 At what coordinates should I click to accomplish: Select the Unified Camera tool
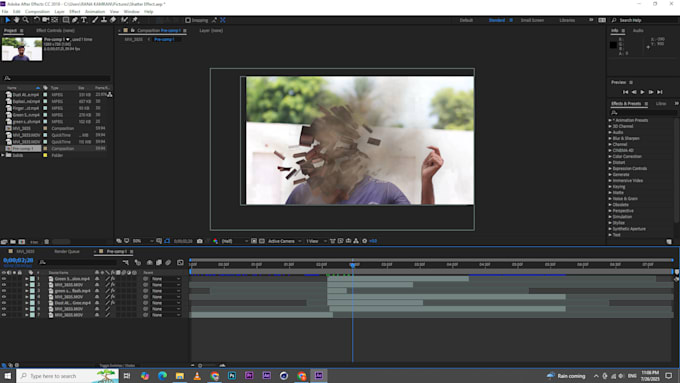tap(46, 20)
